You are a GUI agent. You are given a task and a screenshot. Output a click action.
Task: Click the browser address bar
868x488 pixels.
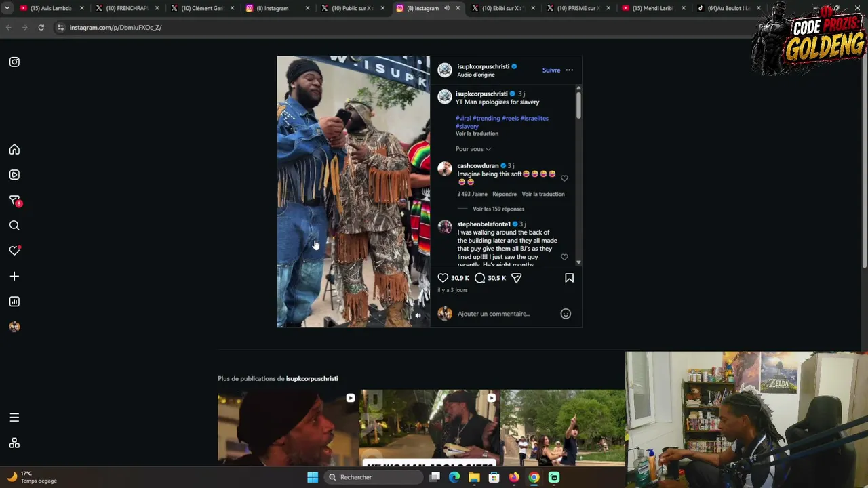[407, 27]
